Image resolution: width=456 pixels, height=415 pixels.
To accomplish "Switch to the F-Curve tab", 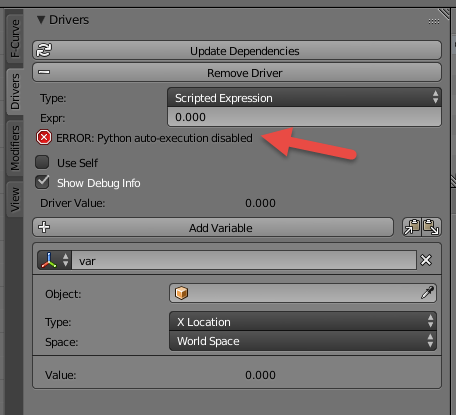I will coord(15,39).
